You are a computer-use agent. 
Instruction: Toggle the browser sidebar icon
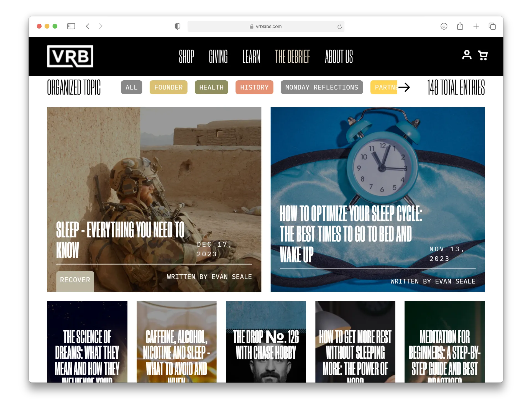[x=71, y=26]
